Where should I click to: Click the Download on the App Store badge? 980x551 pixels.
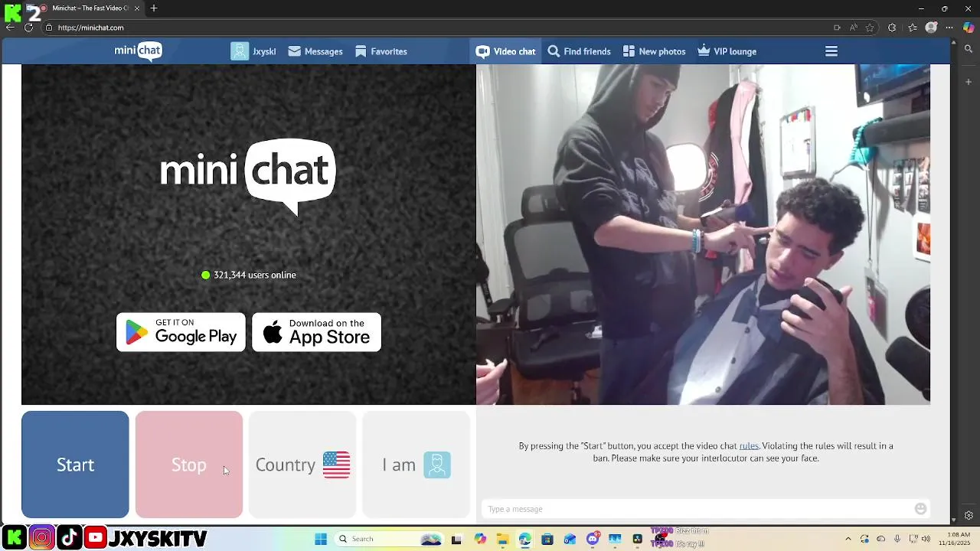[316, 332]
